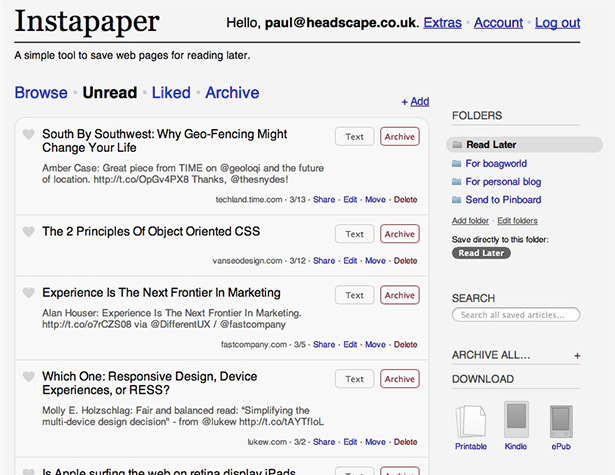Move the fastcompany.com article

375,345
